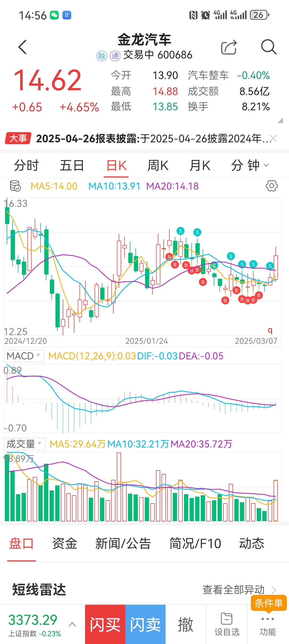The width and height of the screenshot is (289, 644).
Task: Tap the battery 26 indicator
Action: tap(259, 15)
